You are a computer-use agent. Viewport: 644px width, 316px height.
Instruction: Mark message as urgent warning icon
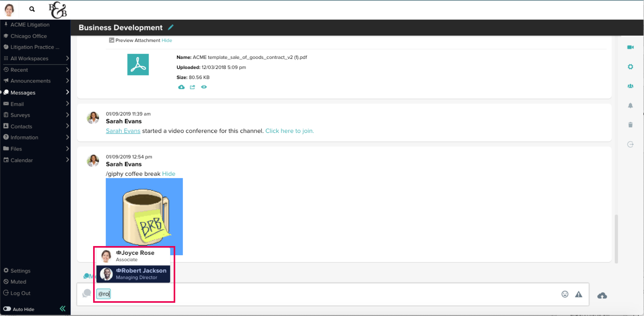tap(579, 294)
